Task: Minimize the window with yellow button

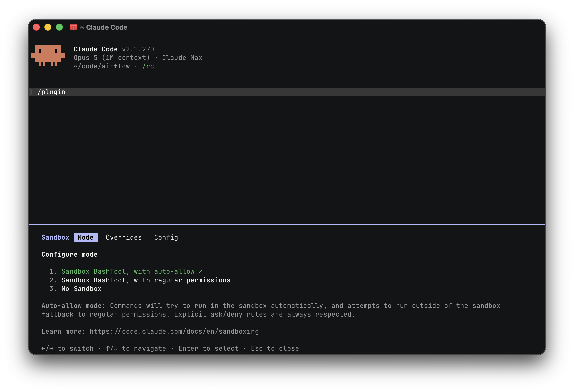Action: pos(48,27)
